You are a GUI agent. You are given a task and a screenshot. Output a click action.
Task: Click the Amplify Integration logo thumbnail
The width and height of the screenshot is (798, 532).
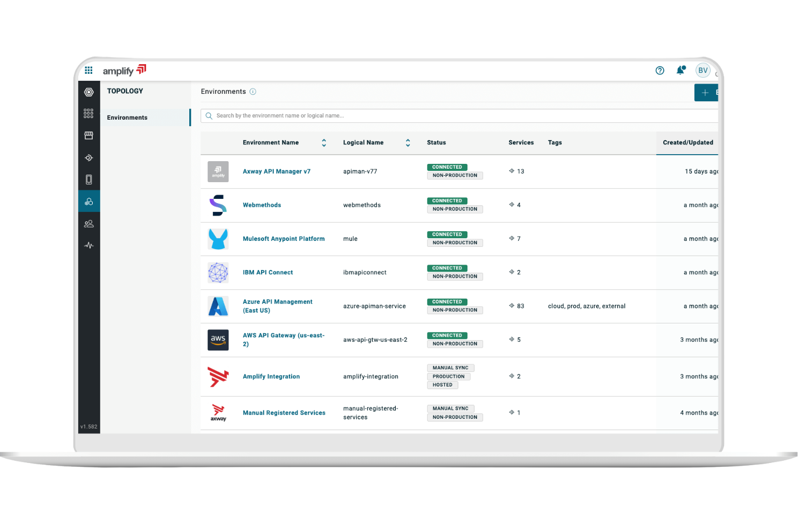click(218, 377)
